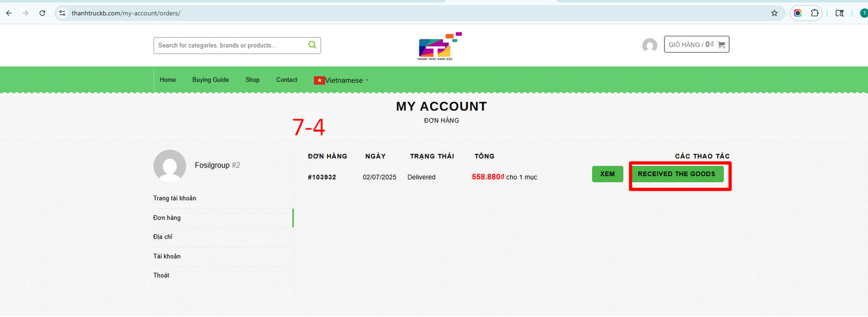Click the TRẠNG THÁI column header

pyautogui.click(x=432, y=156)
